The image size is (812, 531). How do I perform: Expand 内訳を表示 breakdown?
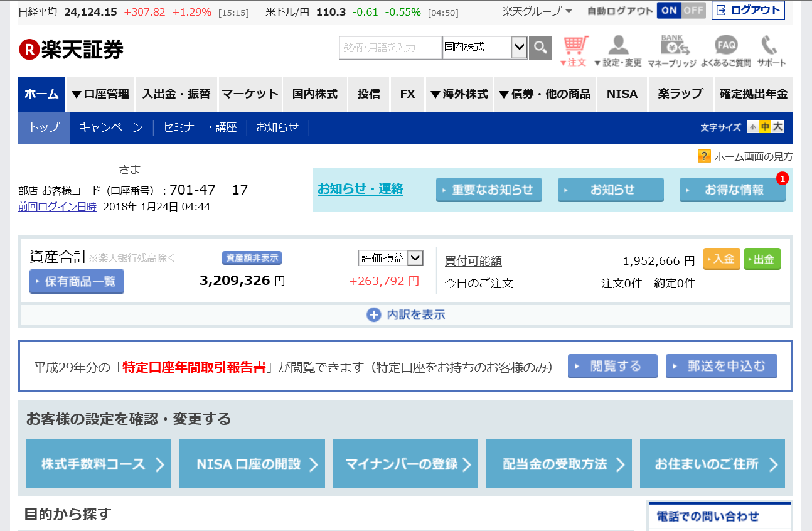(406, 315)
